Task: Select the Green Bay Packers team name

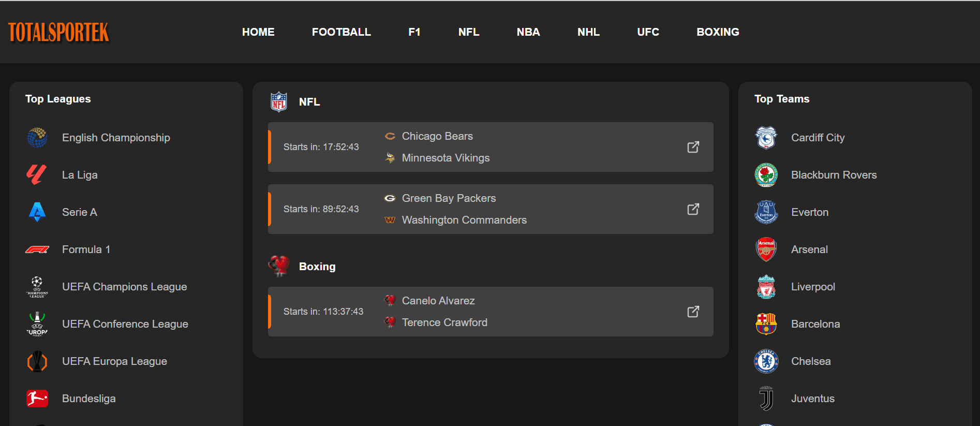Action: (449, 198)
